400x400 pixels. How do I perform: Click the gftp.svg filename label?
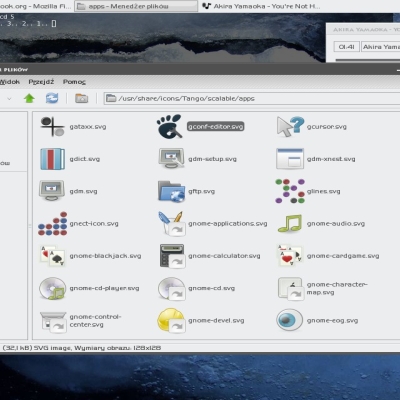pos(201,191)
